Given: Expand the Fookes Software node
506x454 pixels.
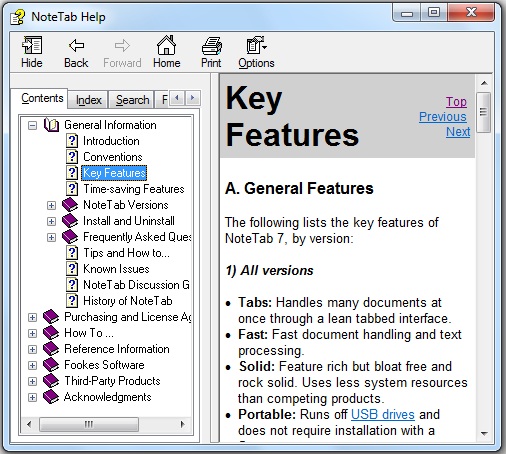Looking at the screenshot, I should pyautogui.click(x=32, y=365).
